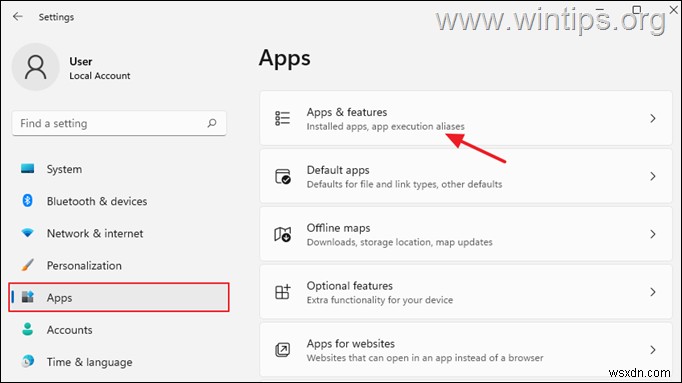
Task: Click the Default apps icon
Action: tap(283, 177)
